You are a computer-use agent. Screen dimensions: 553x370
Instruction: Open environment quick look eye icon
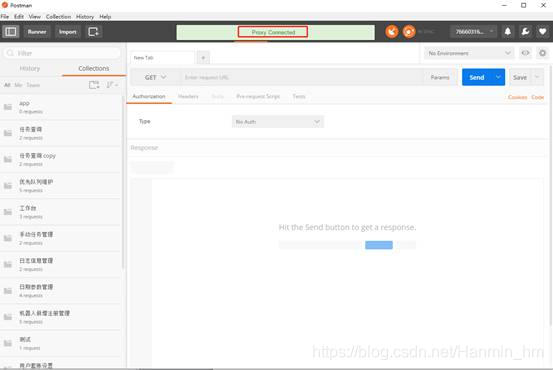tap(525, 53)
